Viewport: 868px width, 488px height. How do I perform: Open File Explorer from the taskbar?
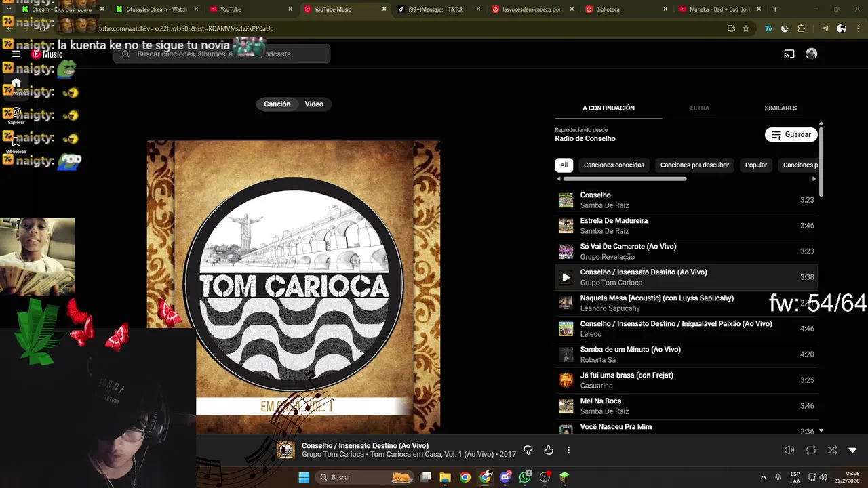pyautogui.click(x=446, y=477)
